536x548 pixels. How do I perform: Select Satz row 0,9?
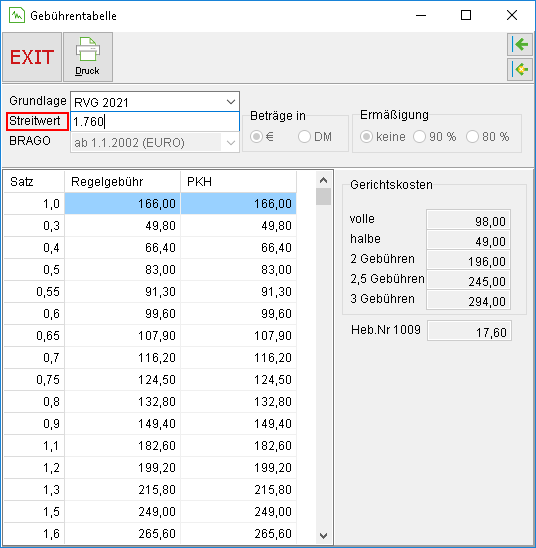[x=34, y=424]
